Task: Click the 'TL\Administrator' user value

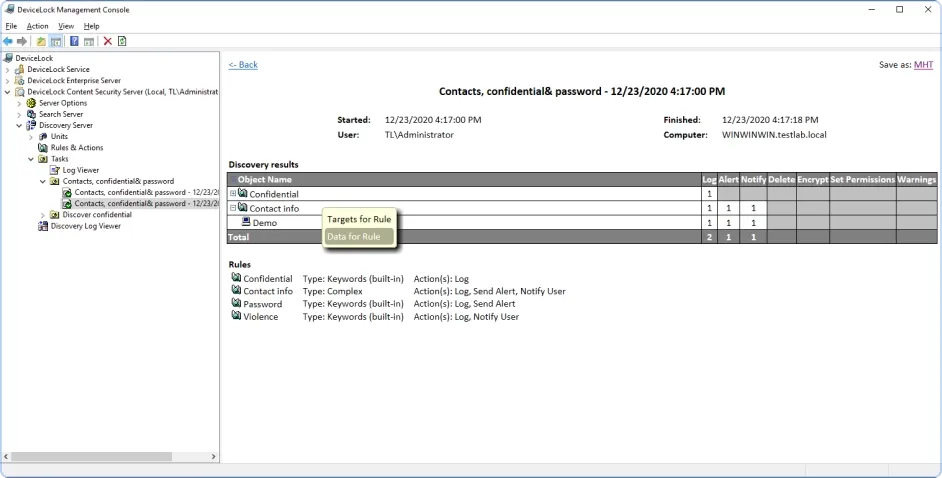Action: point(419,135)
